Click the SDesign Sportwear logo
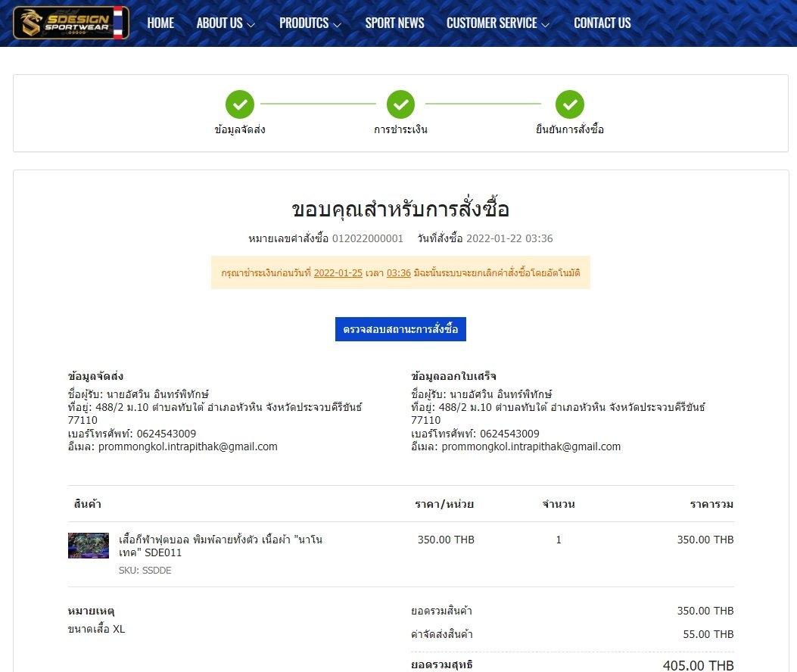The width and height of the screenshot is (797, 672). click(x=70, y=23)
